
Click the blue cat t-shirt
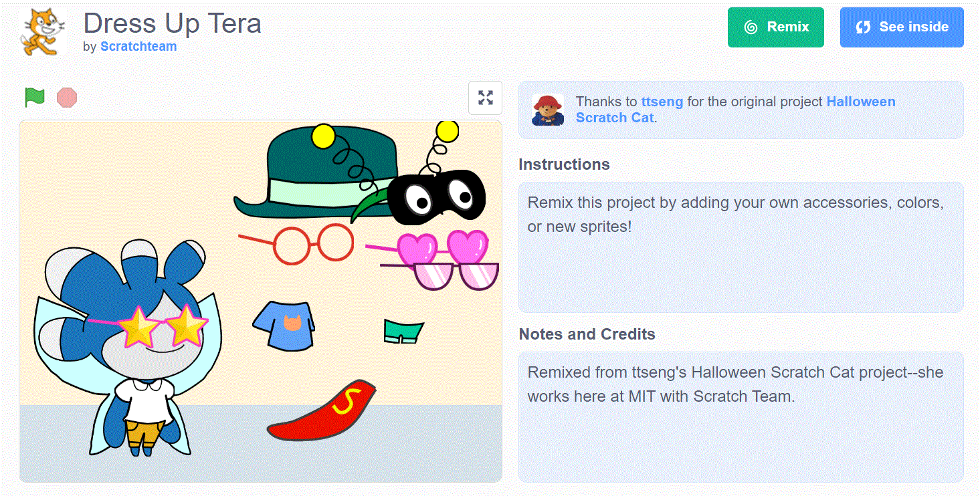pos(285,325)
